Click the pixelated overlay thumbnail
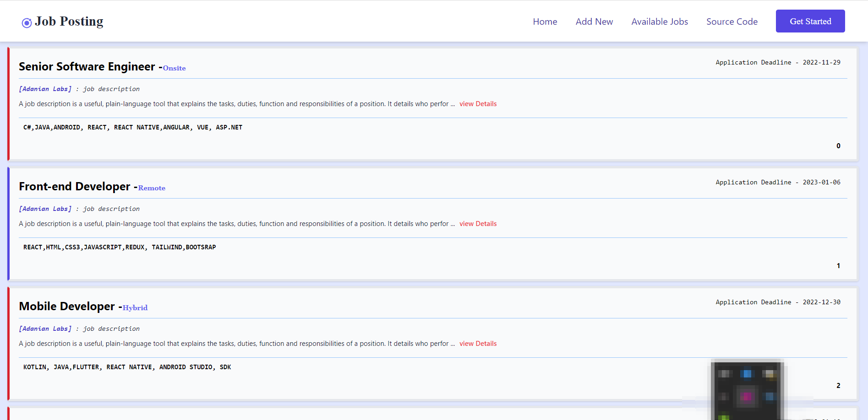The height and width of the screenshot is (420, 868). click(747, 390)
